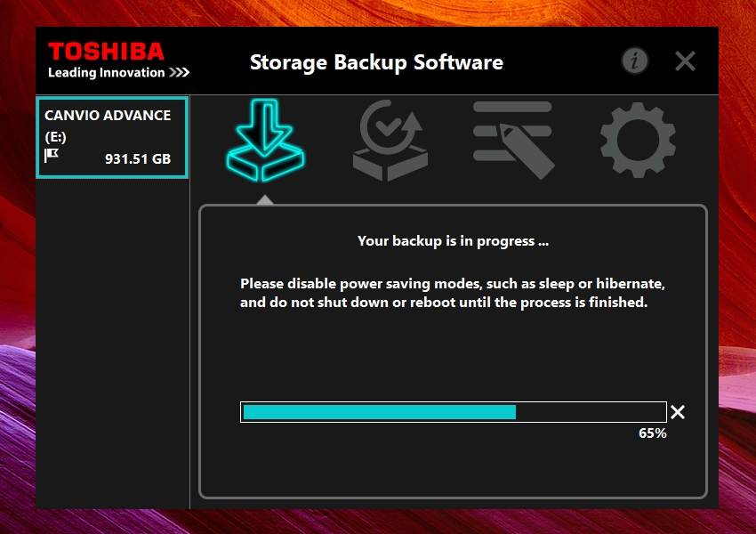Click the Leading Innovation tagline arrows
This screenshot has height=534, width=756.
pos(180,72)
